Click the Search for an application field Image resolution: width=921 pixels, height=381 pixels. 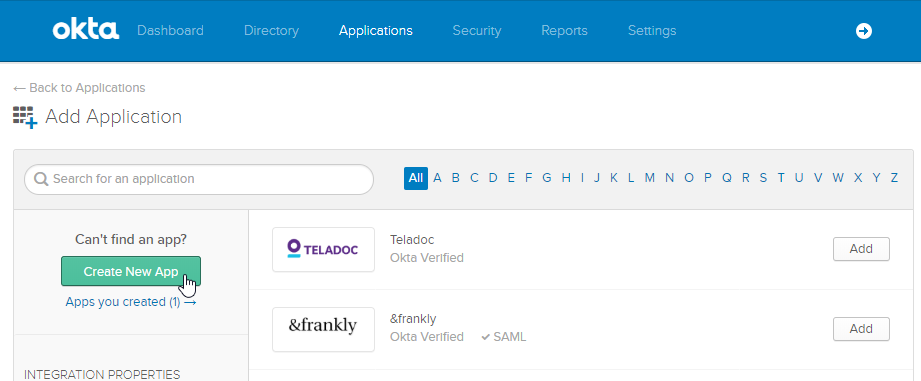click(199, 179)
